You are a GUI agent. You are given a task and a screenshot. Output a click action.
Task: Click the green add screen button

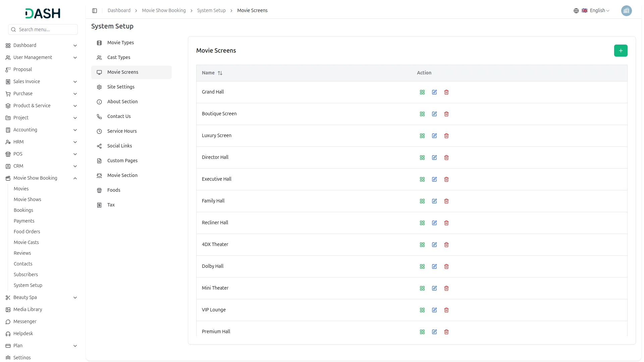click(621, 51)
